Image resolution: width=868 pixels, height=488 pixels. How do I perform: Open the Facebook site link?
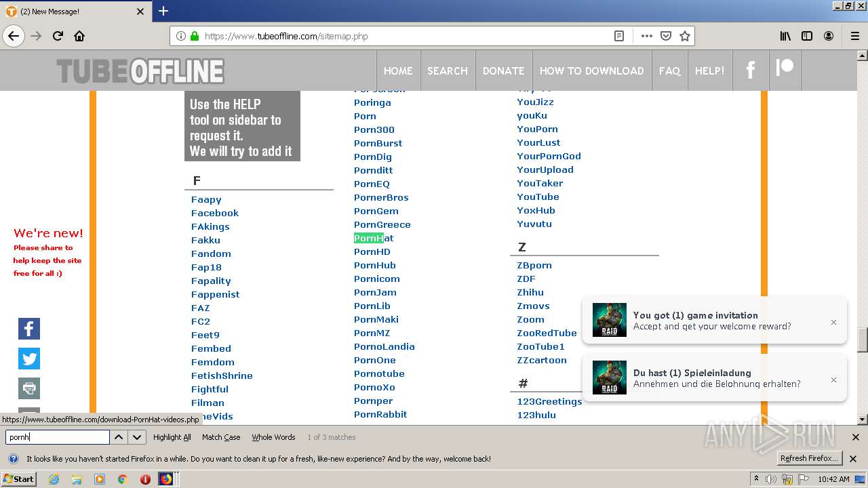pyautogui.click(x=215, y=213)
